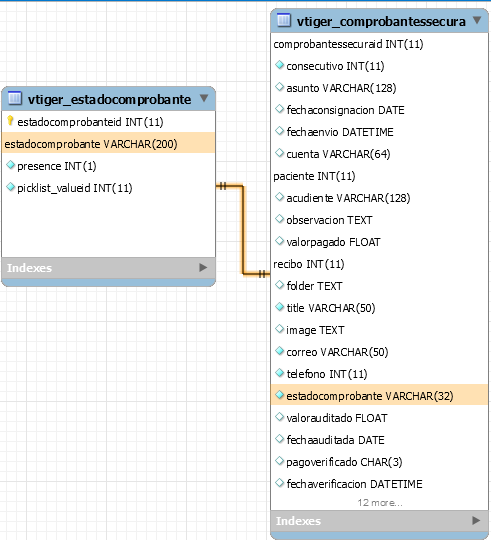Select highlighted estadocomprobante VARCHAR(32) column
The height and width of the screenshot is (540, 491).
[x=379, y=396]
